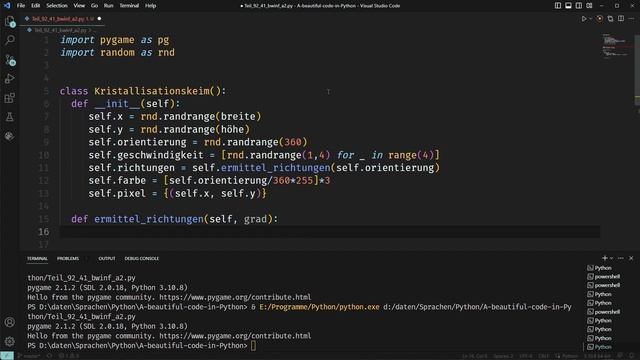The width and height of the screenshot is (640, 360).
Task: Toggle bottom panel visibility
Action: pyautogui.click(x=568, y=6)
